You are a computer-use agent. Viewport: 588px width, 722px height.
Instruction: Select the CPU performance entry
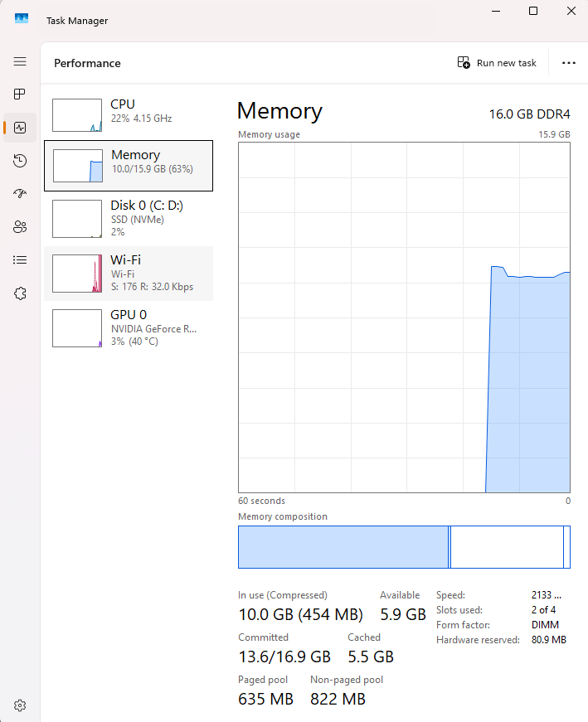(129, 115)
